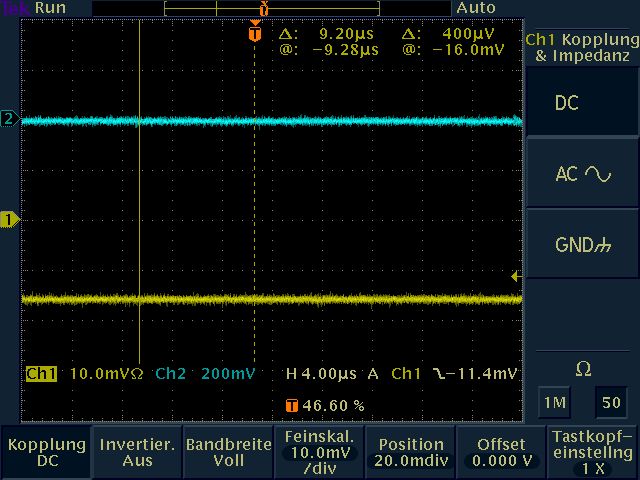Click the orange trigger position T marker
The height and width of the screenshot is (480, 640).
tap(255, 33)
